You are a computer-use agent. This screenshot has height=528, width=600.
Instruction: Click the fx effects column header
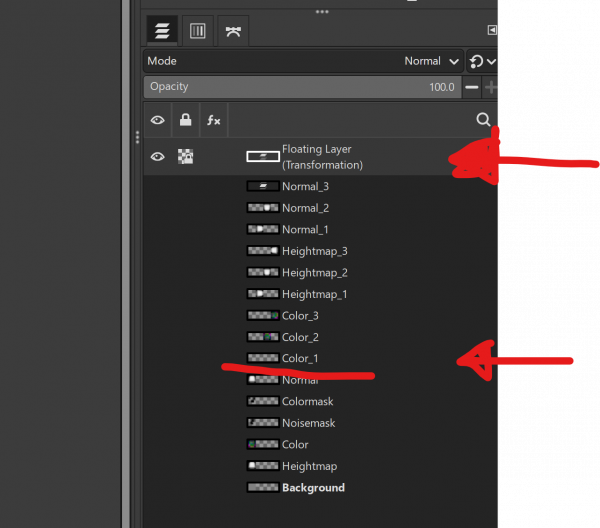pos(214,120)
